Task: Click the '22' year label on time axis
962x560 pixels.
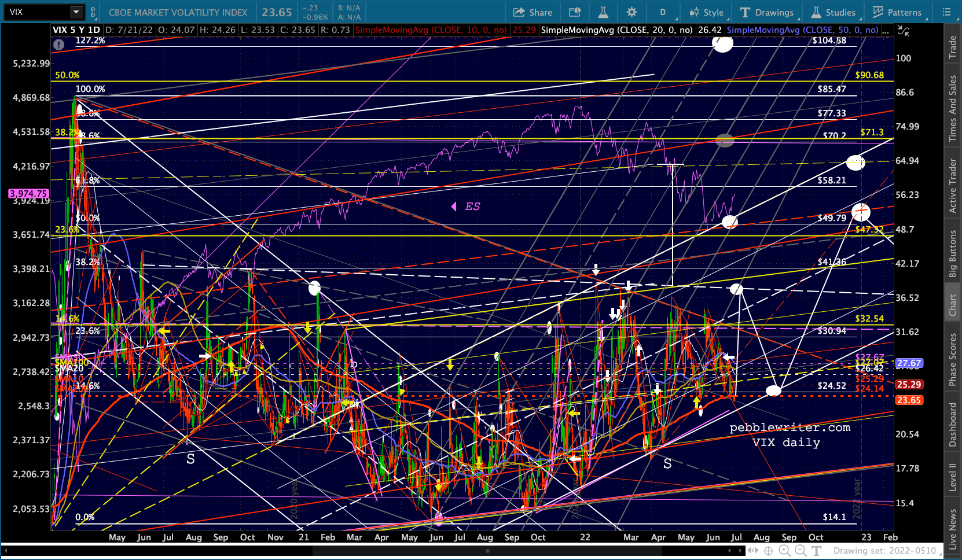Action: tap(585, 537)
